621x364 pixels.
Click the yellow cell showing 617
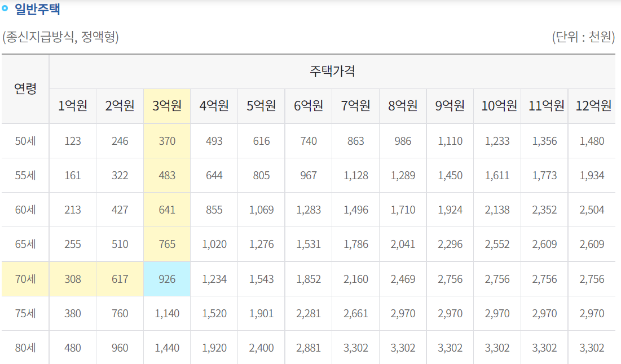click(120, 279)
